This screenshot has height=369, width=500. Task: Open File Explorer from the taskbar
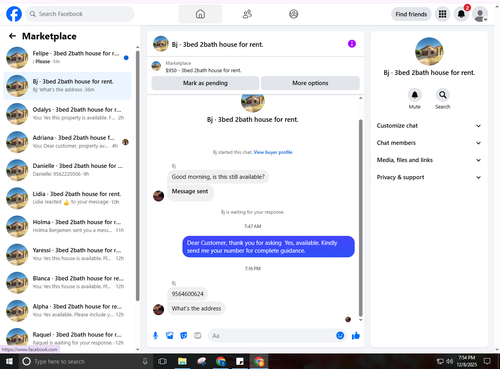pyautogui.click(x=182, y=361)
